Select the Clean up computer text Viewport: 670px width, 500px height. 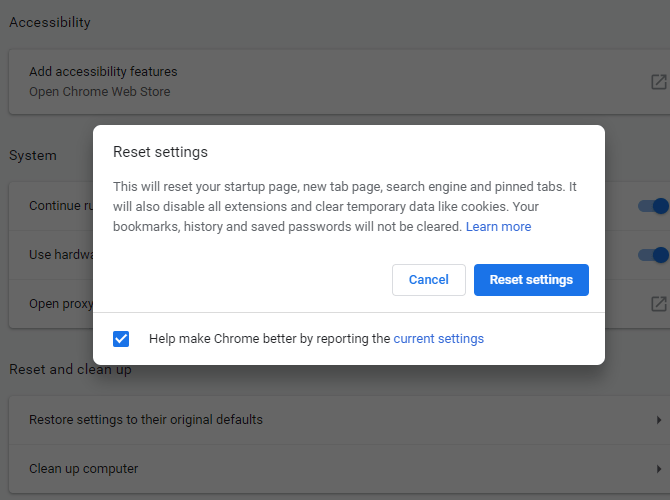(83, 469)
